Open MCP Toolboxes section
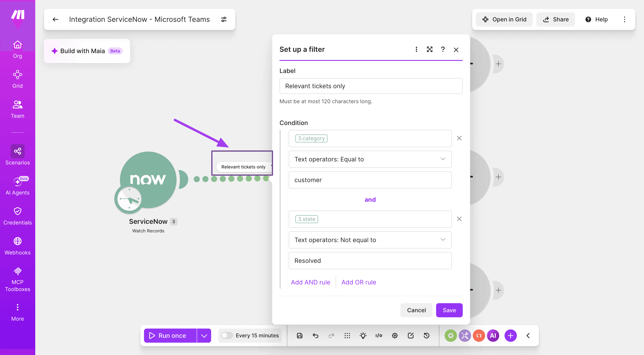This screenshot has height=355, width=644. click(x=17, y=279)
